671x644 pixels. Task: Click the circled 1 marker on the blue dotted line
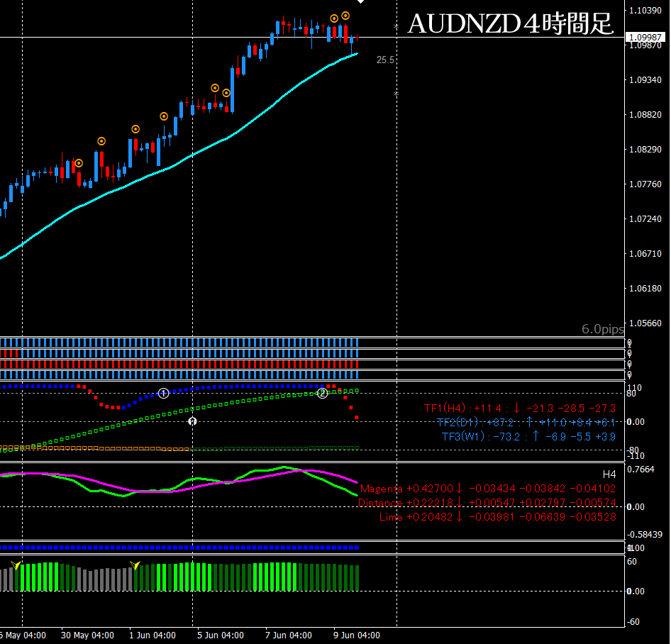click(163, 393)
